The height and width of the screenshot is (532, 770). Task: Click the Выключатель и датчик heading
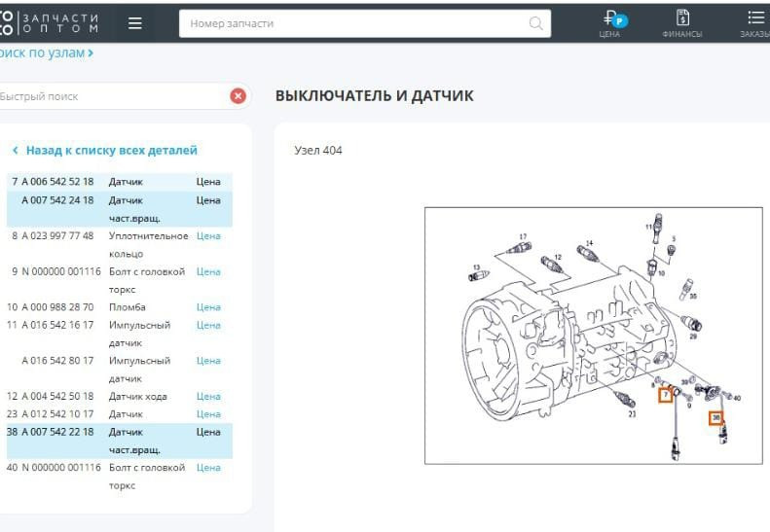pyautogui.click(x=374, y=95)
